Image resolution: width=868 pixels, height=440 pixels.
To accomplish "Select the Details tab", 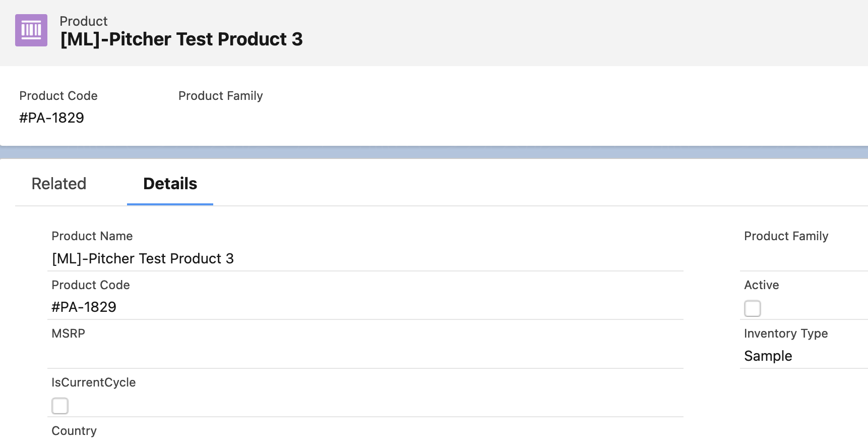I will (x=170, y=184).
